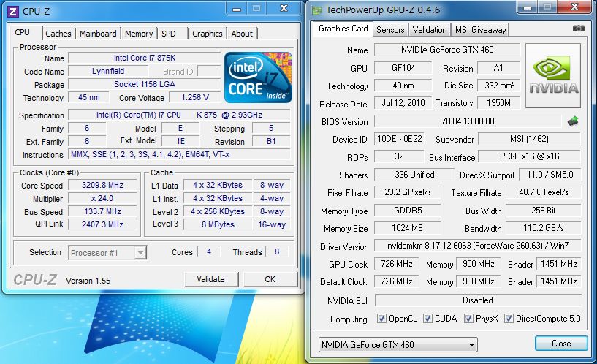Click the GPU value GF104
The height and width of the screenshot is (364, 597).
click(403, 68)
